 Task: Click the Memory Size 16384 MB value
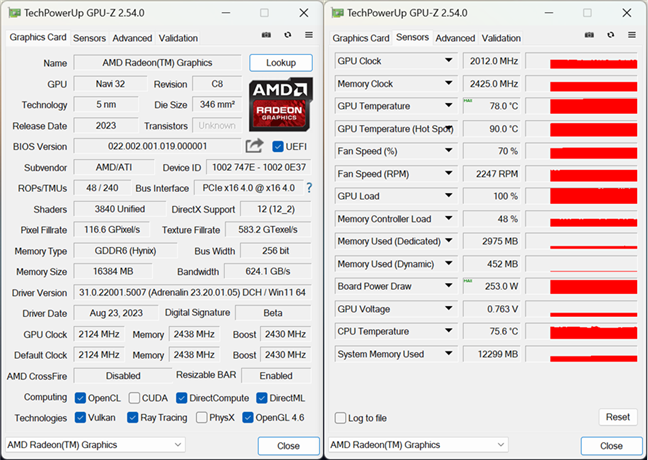113,272
